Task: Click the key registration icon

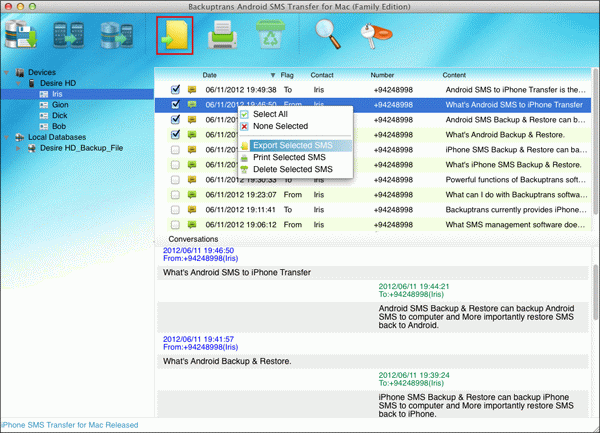Action: pyautogui.click(x=376, y=36)
